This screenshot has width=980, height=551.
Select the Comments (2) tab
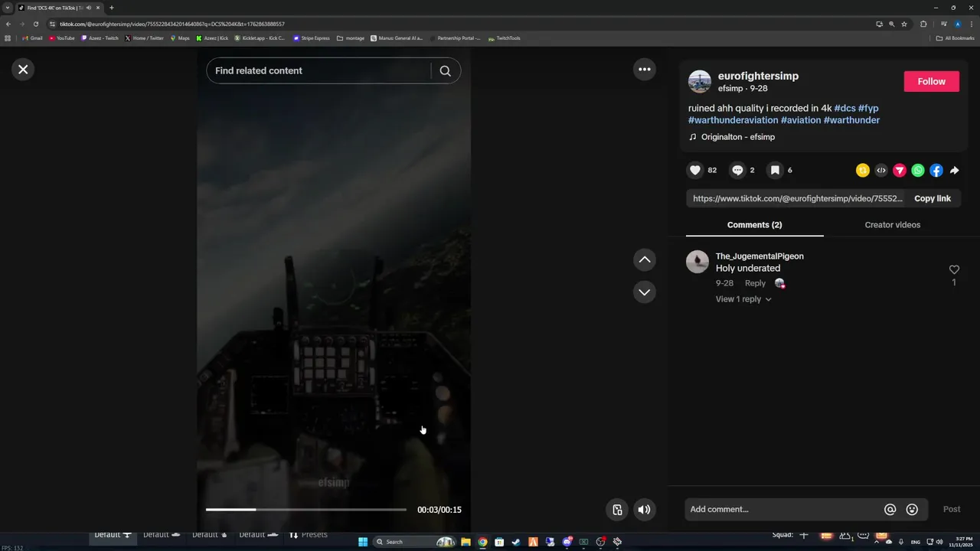pos(754,225)
